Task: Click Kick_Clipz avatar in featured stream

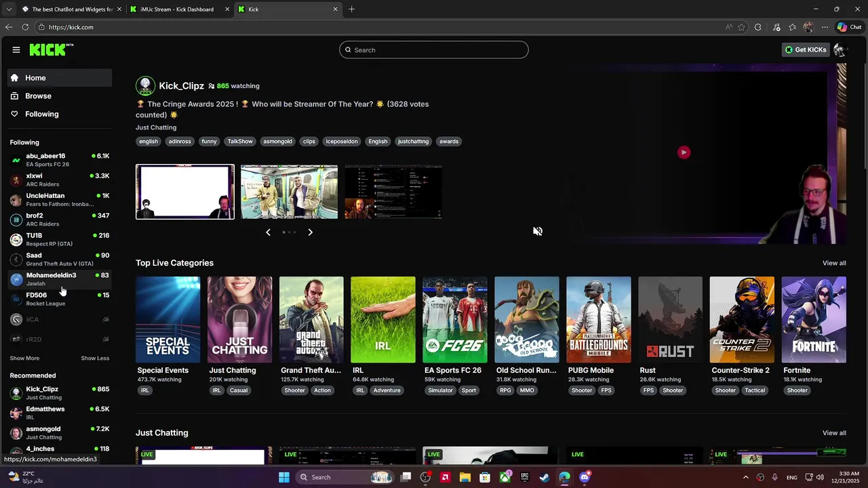Action: [x=145, y=86]
